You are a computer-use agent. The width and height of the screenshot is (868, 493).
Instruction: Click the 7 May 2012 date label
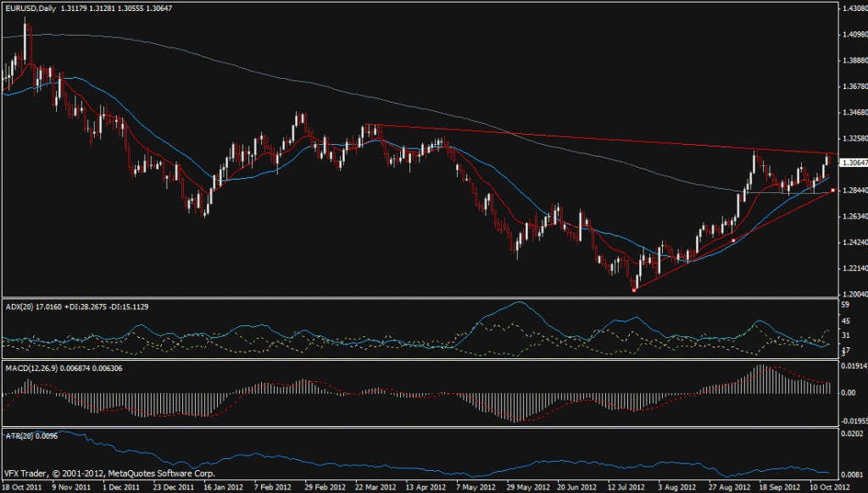(472, 487)
